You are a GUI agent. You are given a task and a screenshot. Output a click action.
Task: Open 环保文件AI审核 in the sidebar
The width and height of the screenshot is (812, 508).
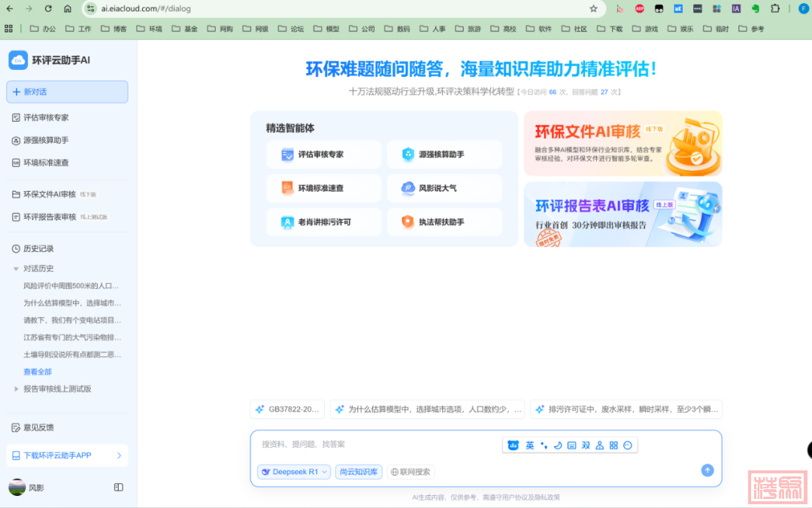[50, 194]
